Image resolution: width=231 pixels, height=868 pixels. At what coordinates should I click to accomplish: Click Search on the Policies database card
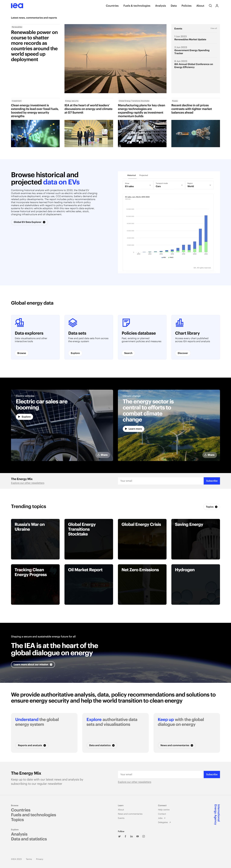click(x=128, y=353)
